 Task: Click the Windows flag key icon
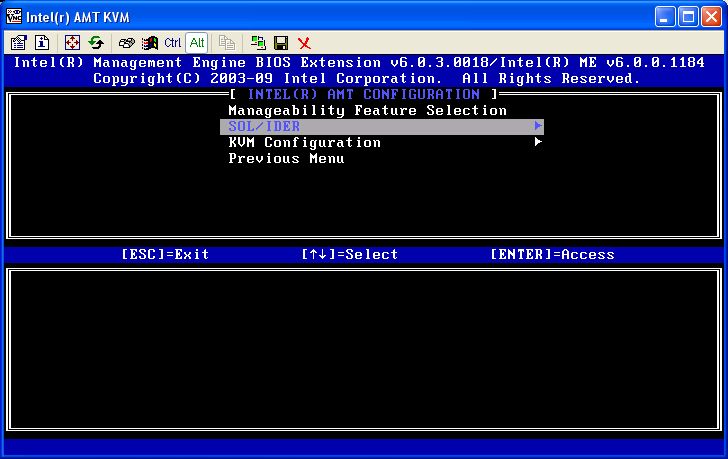[150, 43]
